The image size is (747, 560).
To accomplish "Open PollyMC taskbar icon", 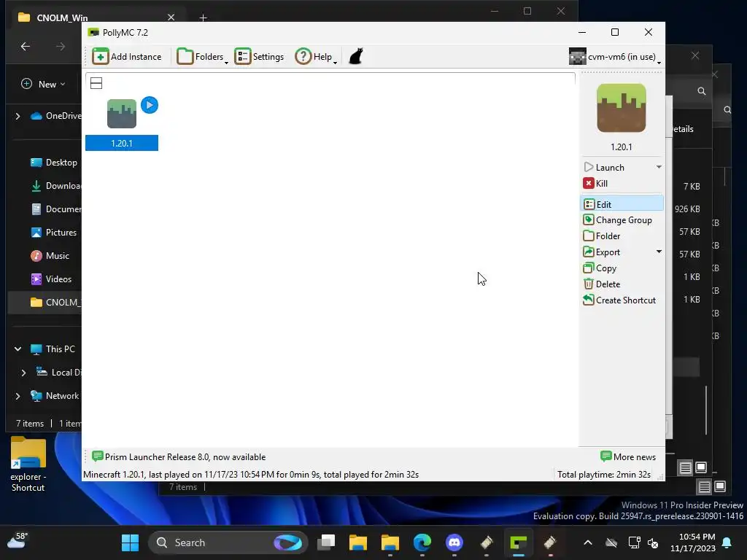I will pyautogui.click(x=519, y=542).
